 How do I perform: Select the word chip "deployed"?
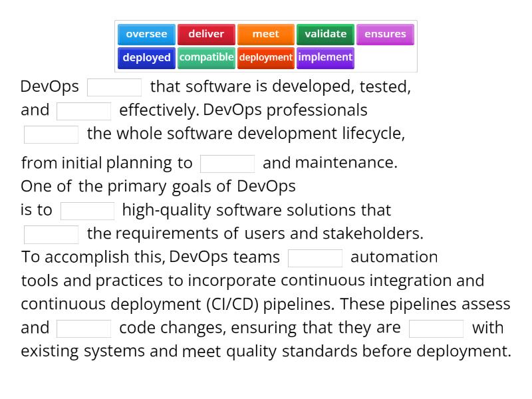[146, 58]
